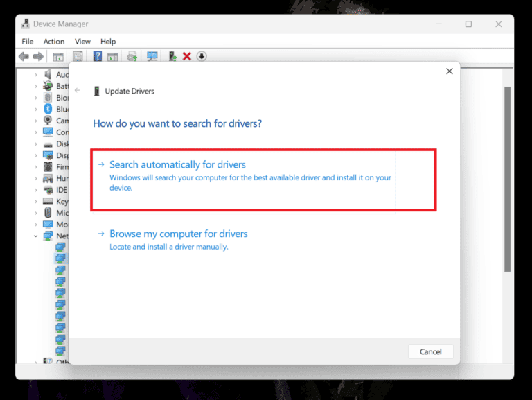
Task: Expand the Firmware category chevron
Action: point(36,167)
